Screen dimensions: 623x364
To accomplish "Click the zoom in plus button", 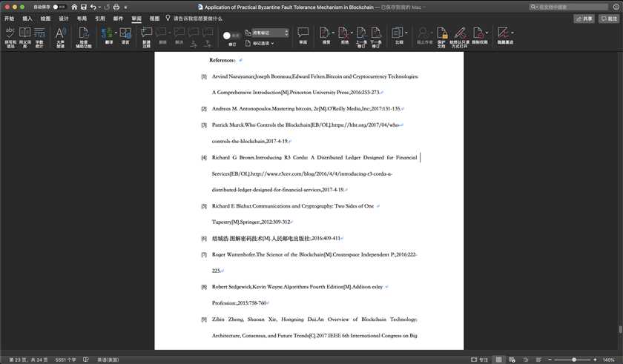I will tap(595, 360).
